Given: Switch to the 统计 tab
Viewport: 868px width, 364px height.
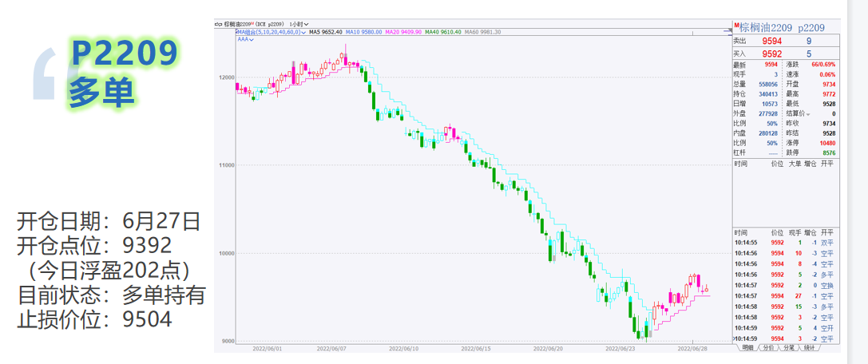Looking at the screenshot, I should (x=809, y=348).
